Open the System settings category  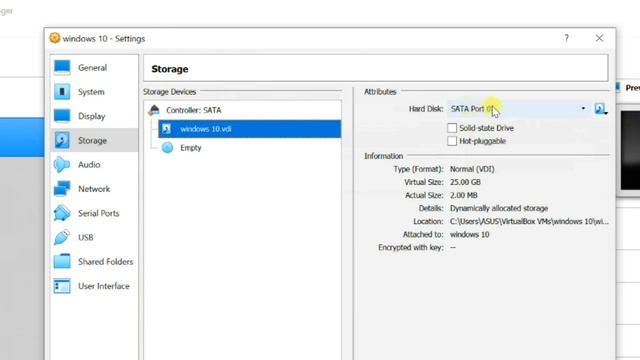(x=94, y=92)
